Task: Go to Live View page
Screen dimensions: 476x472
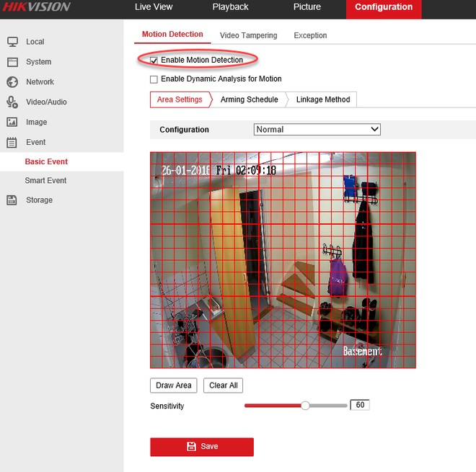Action: tap(154, 7)
